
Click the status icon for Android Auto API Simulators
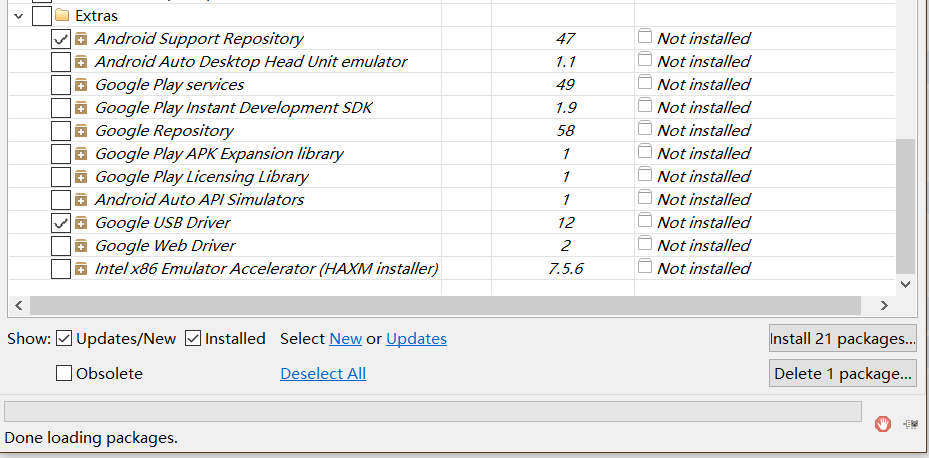(645, 197)
